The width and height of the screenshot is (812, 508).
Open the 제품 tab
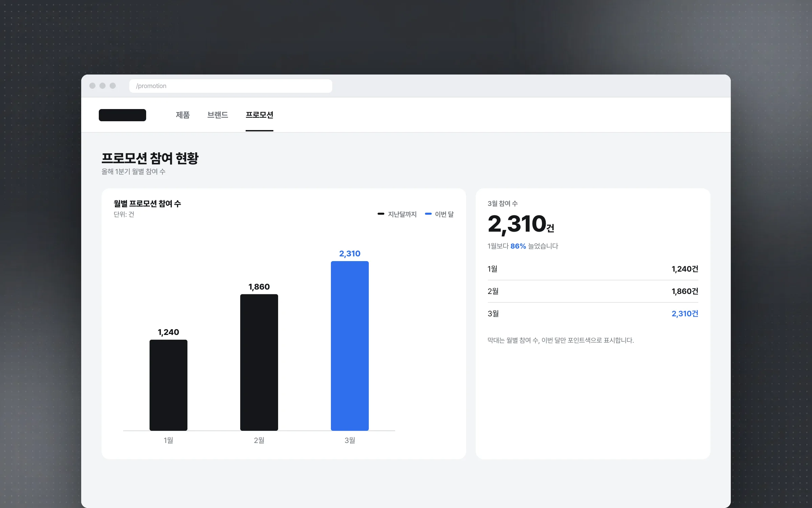pyautogui.click(x=183, y=115)
